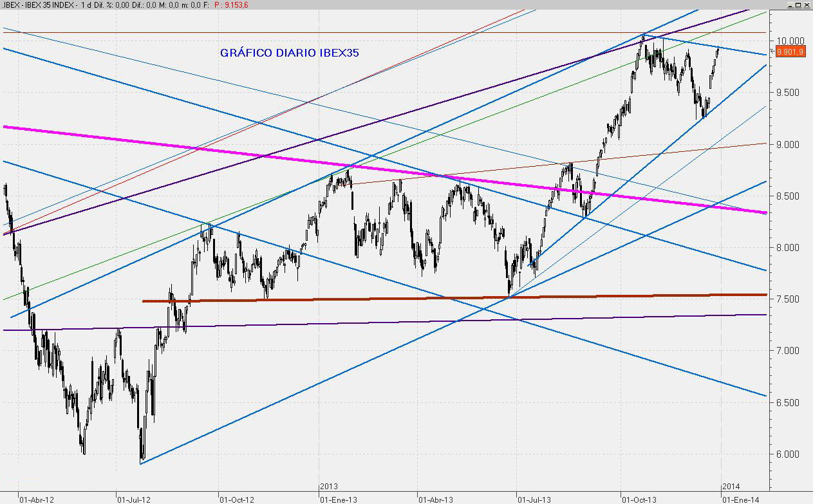This screenshot has height=504, width=813.
Task: Click the red P: 9.153,6 value in title bar
Action: pos(232,5)
